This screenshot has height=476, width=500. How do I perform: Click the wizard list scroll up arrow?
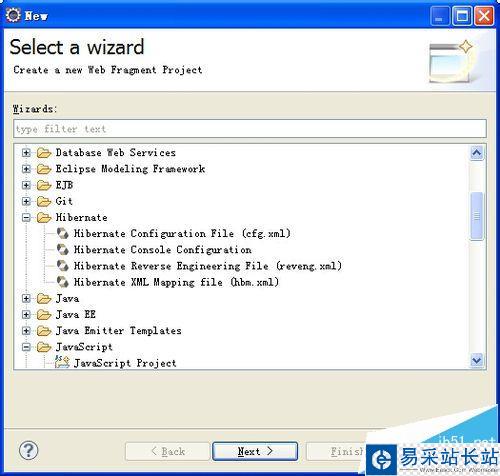click(x=477, y=153)
